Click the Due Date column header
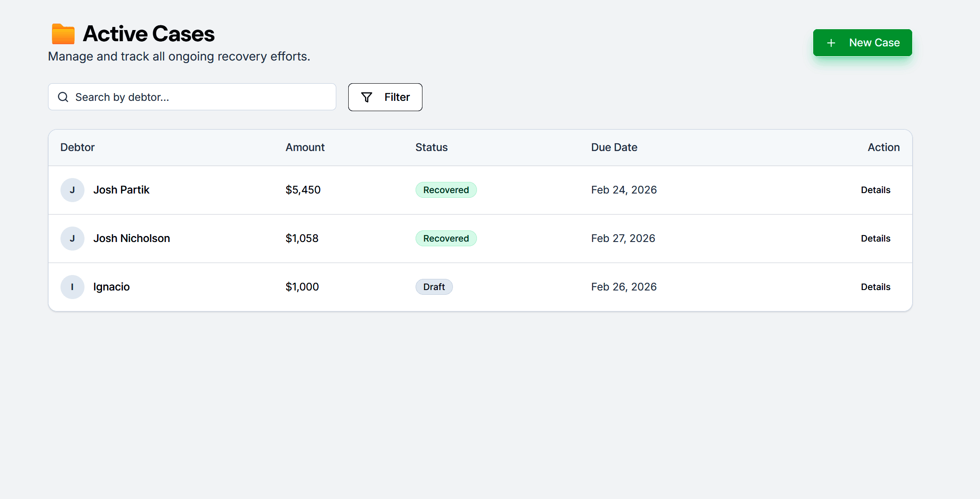The width and height of the screenshot is (980, 499). coord(614,148)
